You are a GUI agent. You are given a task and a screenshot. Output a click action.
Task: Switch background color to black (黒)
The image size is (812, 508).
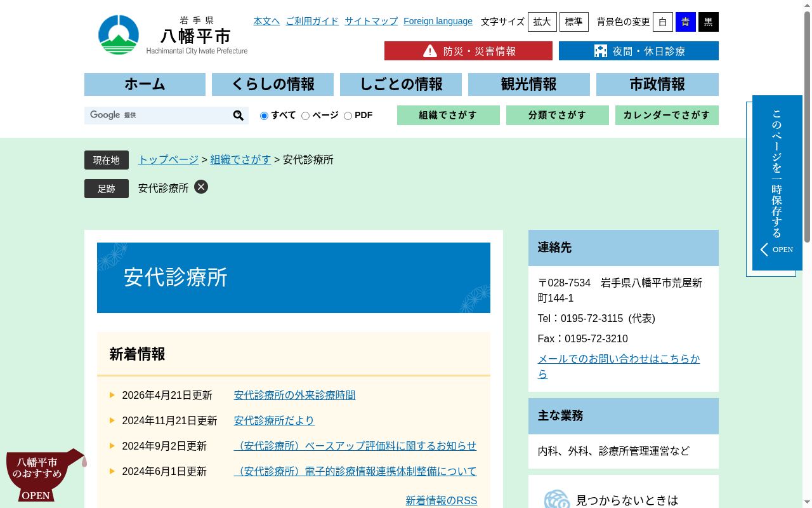click(709, 22)
